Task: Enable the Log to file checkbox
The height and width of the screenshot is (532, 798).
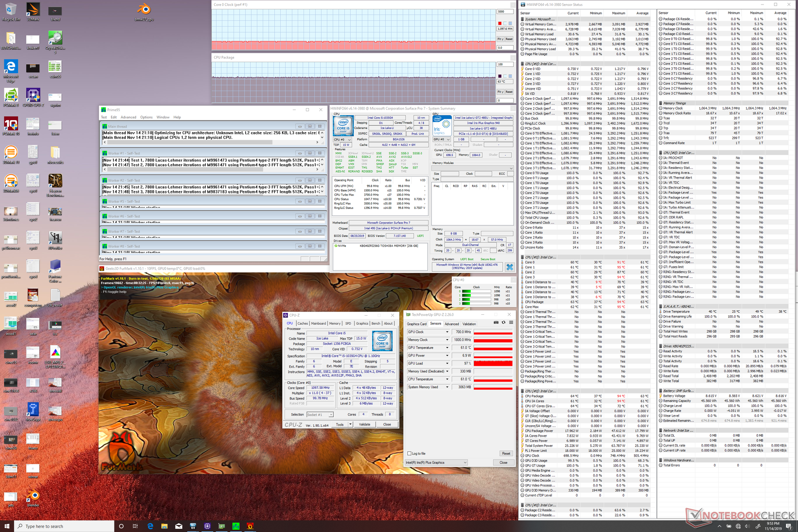Action: click(x=409, y=454)
